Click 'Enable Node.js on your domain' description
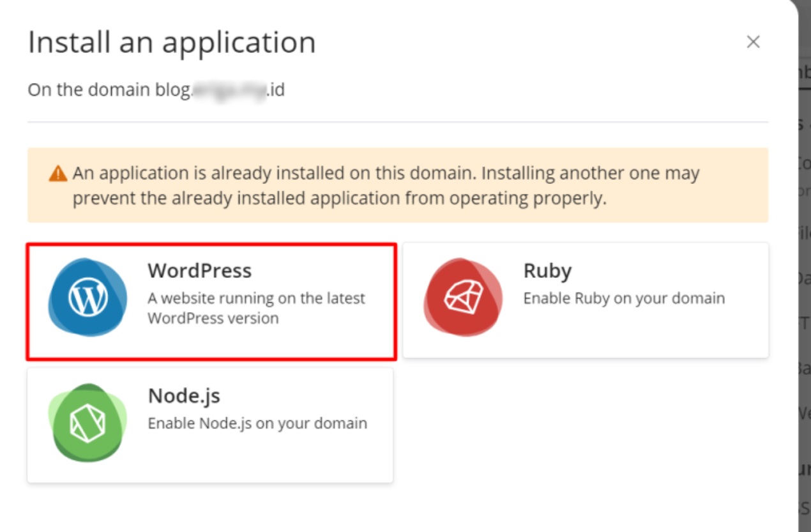 pyautogui.click(x=257, y=423)
